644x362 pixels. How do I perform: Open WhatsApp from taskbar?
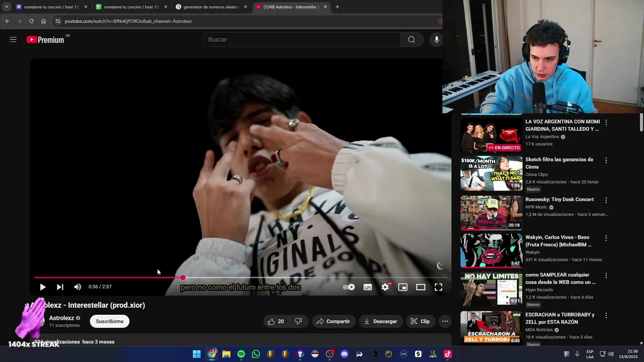coord(256,354)
